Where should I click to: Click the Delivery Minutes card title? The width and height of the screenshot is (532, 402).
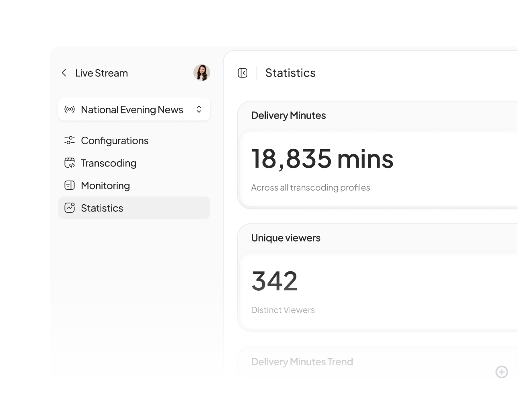(288, 115)
